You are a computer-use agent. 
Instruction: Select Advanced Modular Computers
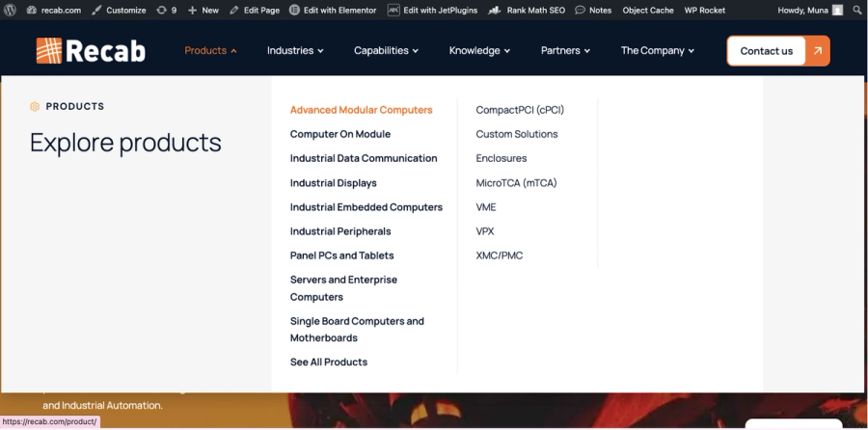click(x=361, y=110)
